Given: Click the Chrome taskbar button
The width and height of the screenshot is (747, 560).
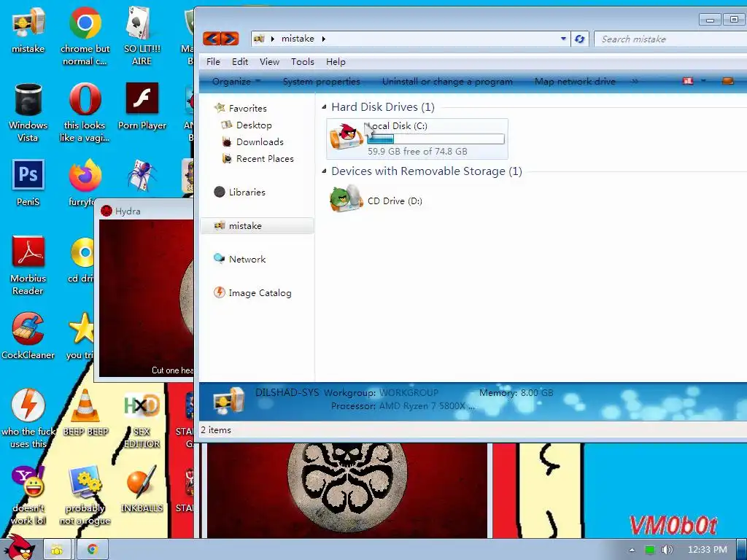Looking at the screenshot, I should pyautogui.click(x=92, y=550).
